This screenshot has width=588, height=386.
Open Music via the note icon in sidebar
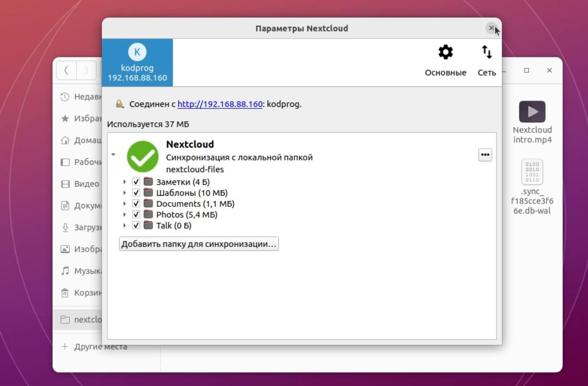coord(65,271)
